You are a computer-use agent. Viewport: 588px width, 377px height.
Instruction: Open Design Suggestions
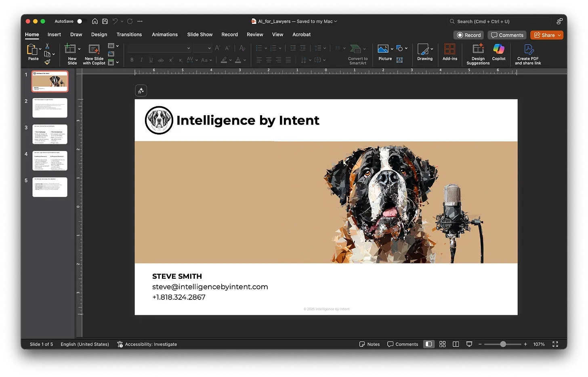478,50
